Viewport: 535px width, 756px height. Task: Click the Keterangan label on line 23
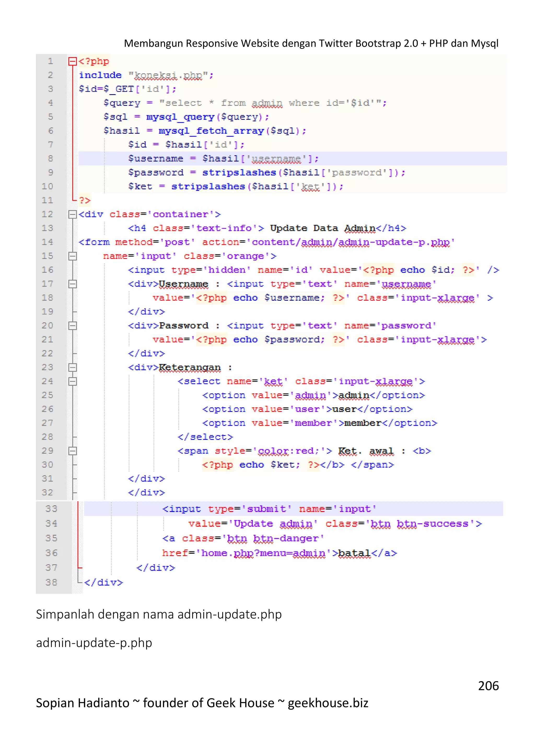click(190, 368)
